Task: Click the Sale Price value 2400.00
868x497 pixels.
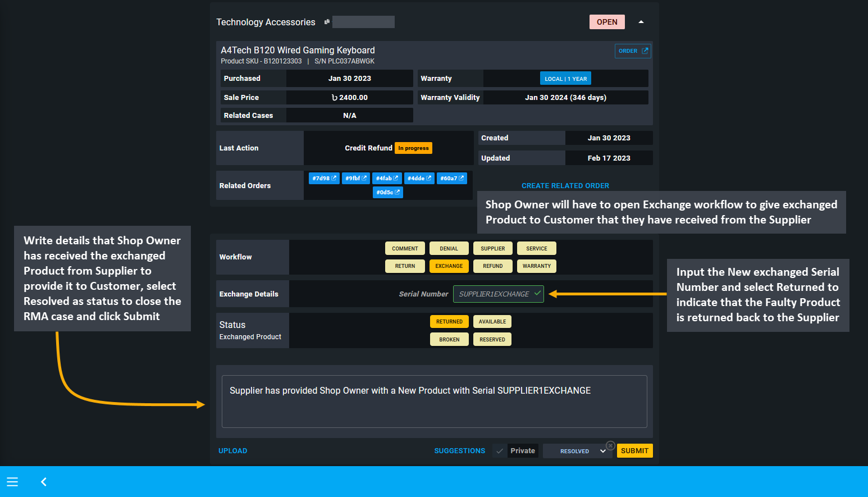Action: coord(350,98)
